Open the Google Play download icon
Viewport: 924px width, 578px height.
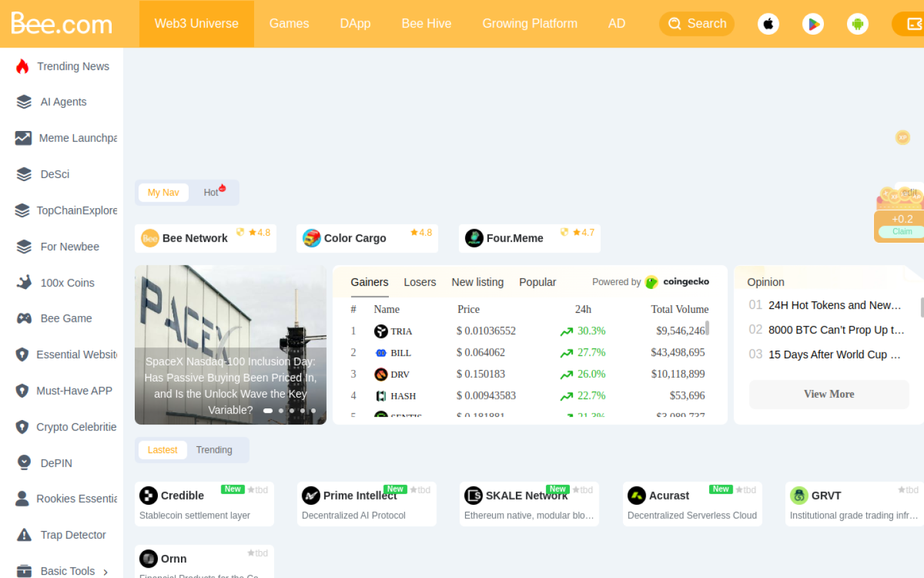pos(813,24)
